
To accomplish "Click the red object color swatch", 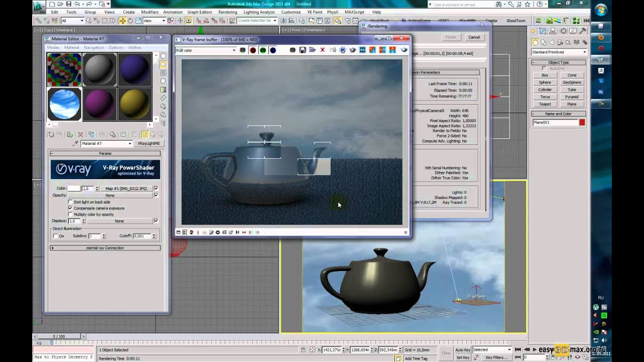I will 582,123.
